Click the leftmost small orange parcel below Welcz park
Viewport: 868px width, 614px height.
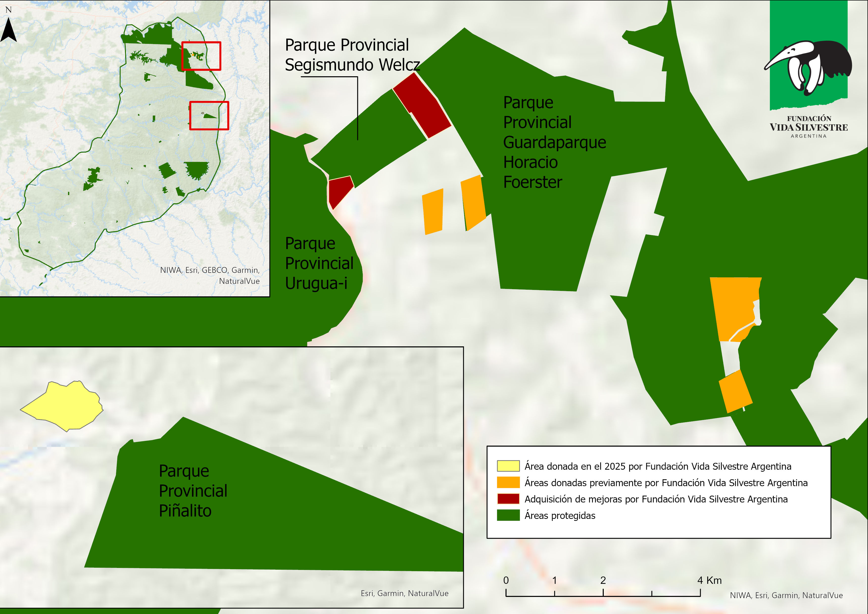[x=433, y=212]
